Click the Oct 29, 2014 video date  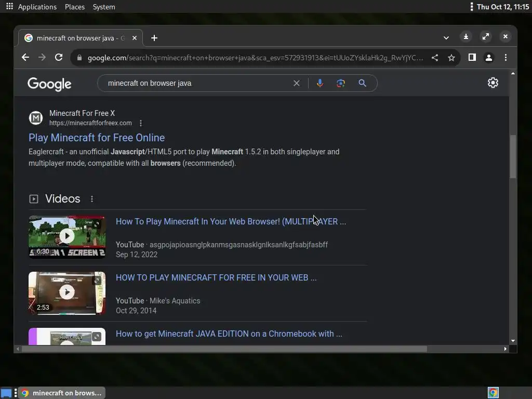pos(136,311)
